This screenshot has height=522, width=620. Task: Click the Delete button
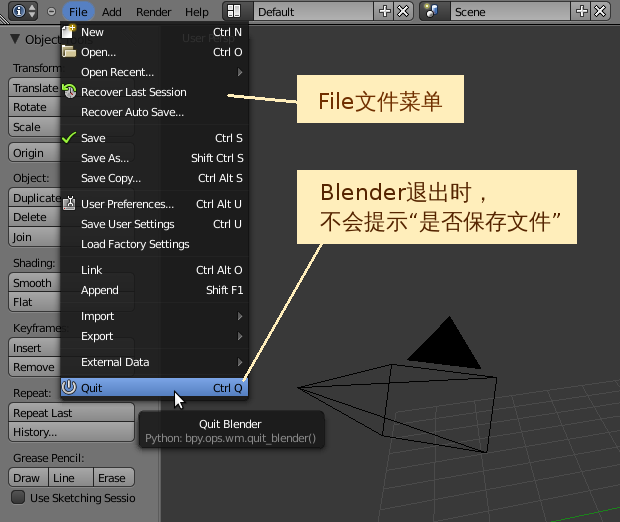[x=35, y=217]
